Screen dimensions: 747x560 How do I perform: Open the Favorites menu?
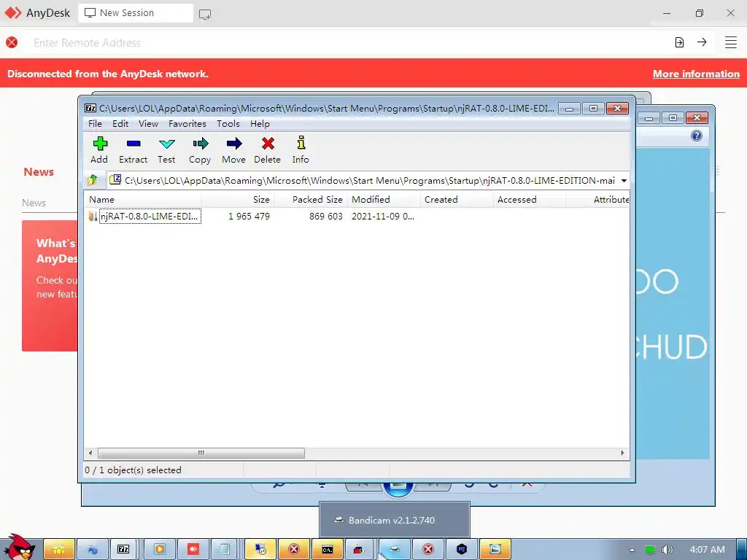(x=187, y=124)
